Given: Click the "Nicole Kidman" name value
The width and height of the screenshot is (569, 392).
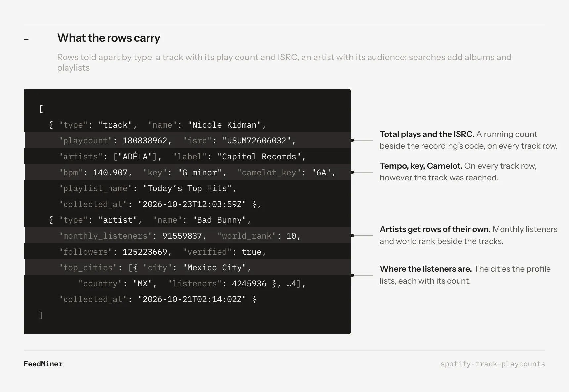Looking at the screenshot, I should 224,125.
